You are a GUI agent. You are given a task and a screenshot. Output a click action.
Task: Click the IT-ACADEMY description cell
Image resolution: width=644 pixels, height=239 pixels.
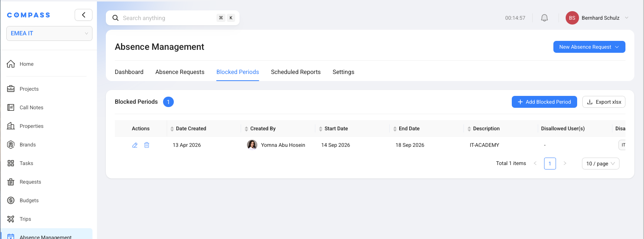[x=485, y=145]
